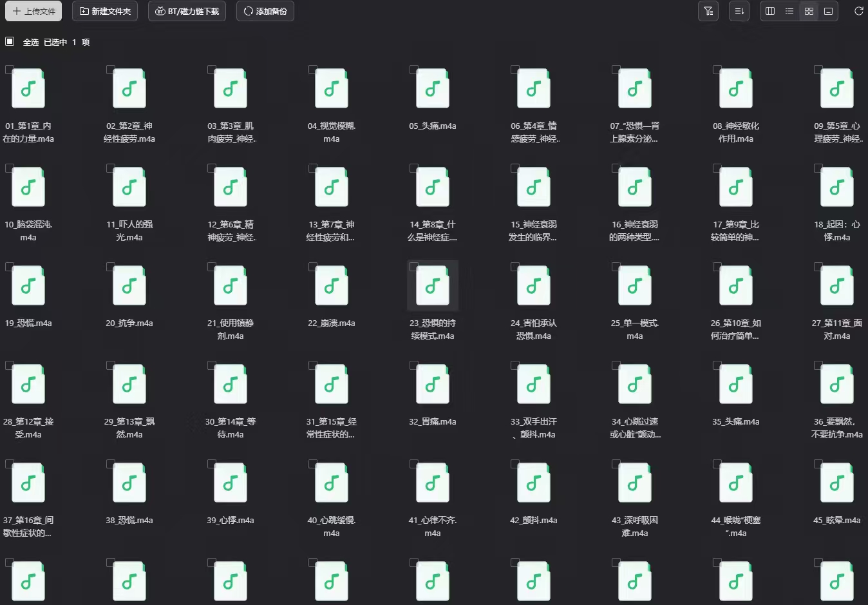Image resolution: width=868 pixels, height=605 pixels.
Task: Select the 20_抗争.m4a file icon
Action: tap(129, 286)
